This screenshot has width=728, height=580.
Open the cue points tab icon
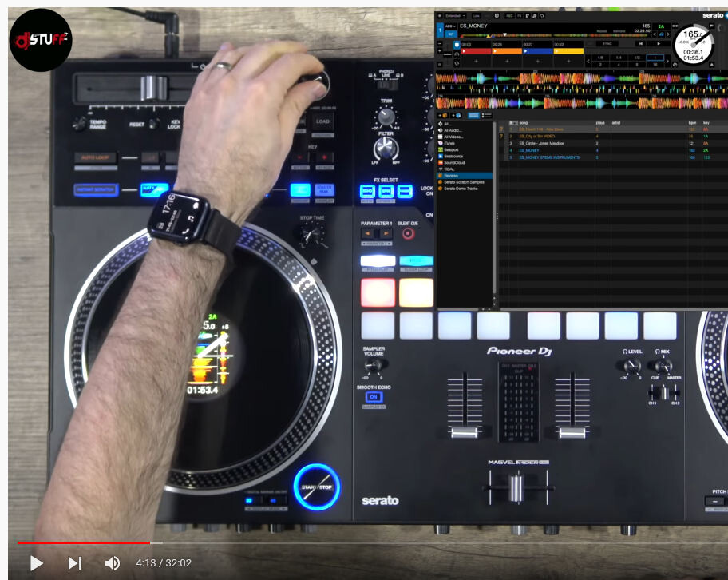click(457, 45)
